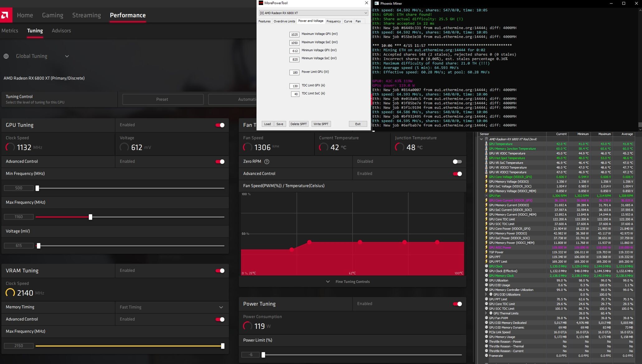Toggle Power Tuning enabled switch
Screen dimensions: 642x364
(x=457, y=304)
